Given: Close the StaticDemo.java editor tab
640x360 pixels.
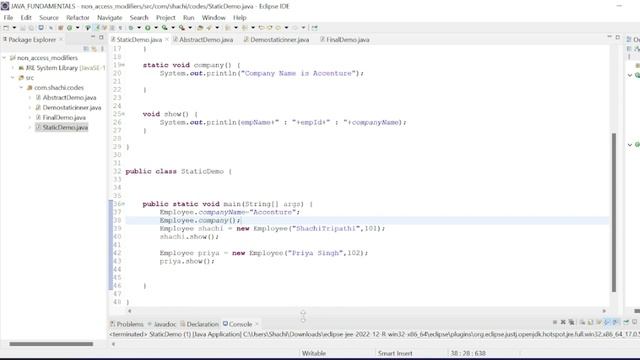Looking at the screenshot, I should click(x=167, y=40).
